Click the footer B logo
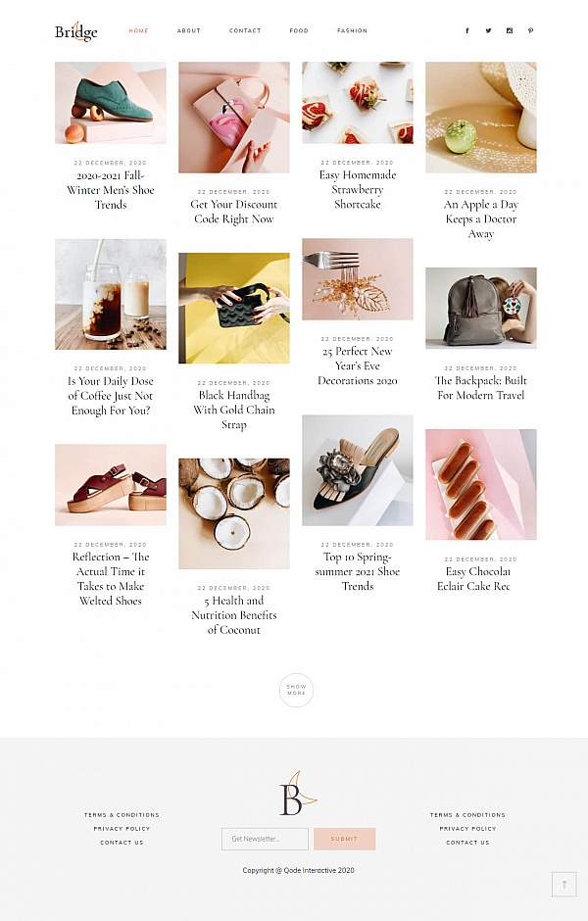Screen dimensions: 588x921 pyautogui.click(x=298, y=794)
